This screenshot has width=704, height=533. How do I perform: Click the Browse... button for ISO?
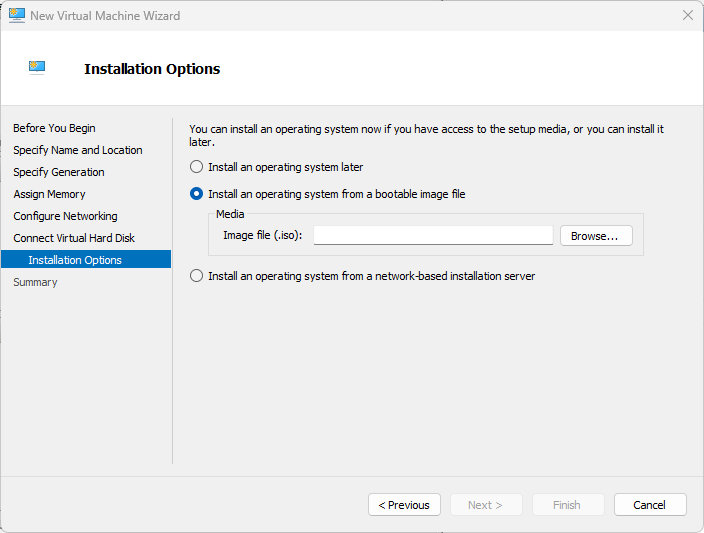coord(596,236)
